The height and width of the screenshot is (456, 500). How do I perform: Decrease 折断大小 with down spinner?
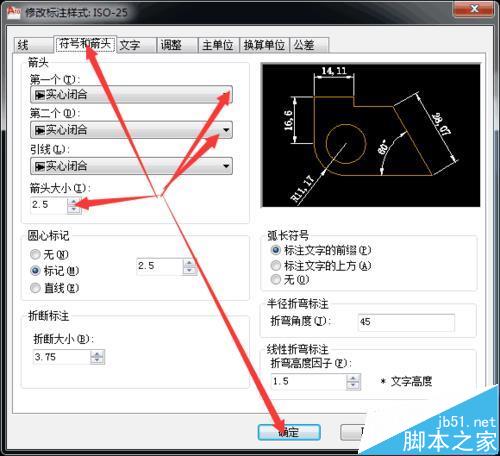(97, 361)
